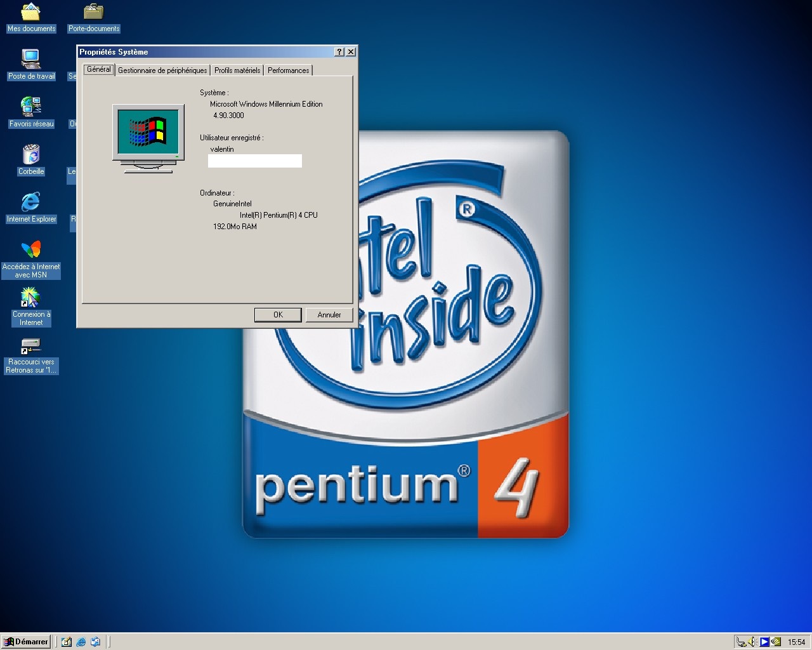Launch Internet Explorer from the desktop

pyautogui.click(x=31, y=202)
